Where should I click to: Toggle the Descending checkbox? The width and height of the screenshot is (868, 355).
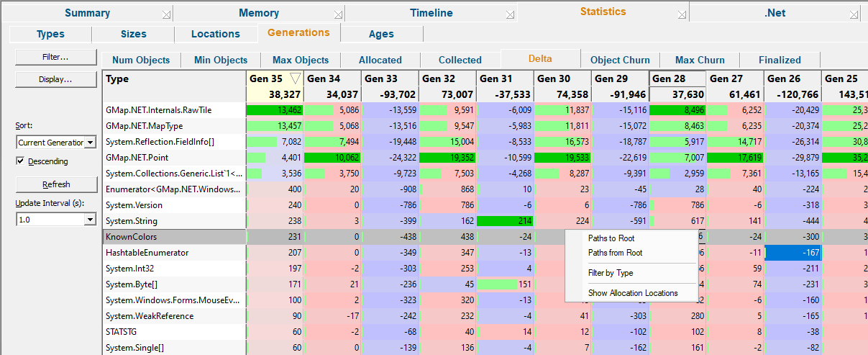click(20, 161)
